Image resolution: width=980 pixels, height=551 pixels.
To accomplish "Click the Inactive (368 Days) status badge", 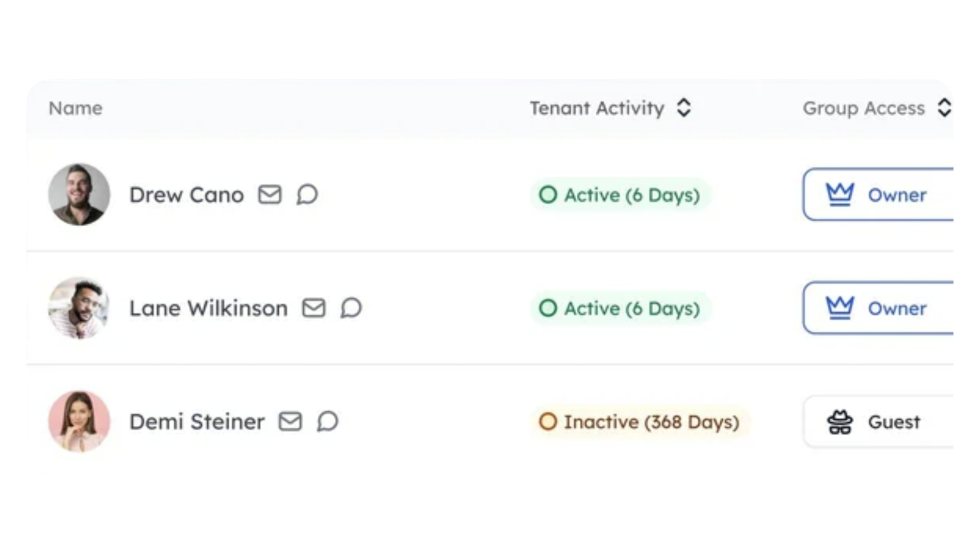I will point(640,422).
